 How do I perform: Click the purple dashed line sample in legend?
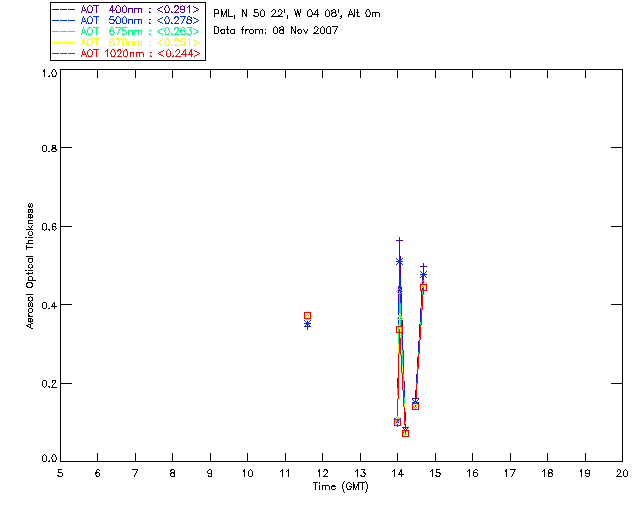64,9
